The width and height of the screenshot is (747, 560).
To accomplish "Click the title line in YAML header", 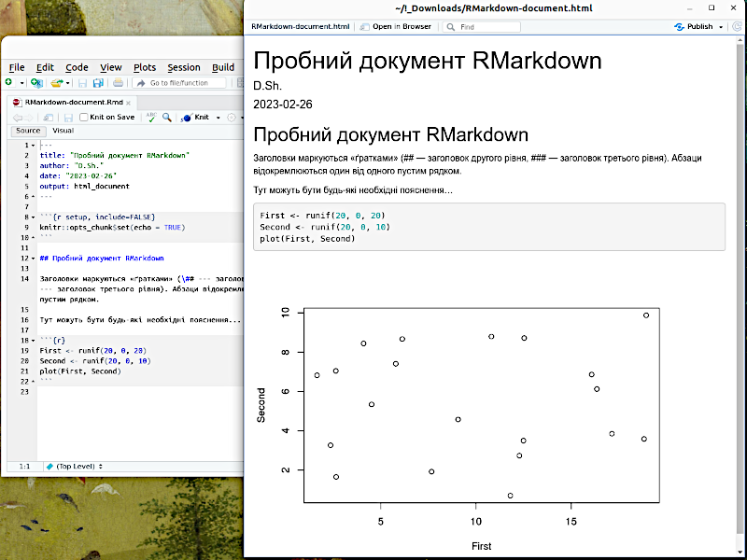I will click(x=114, y=155).
